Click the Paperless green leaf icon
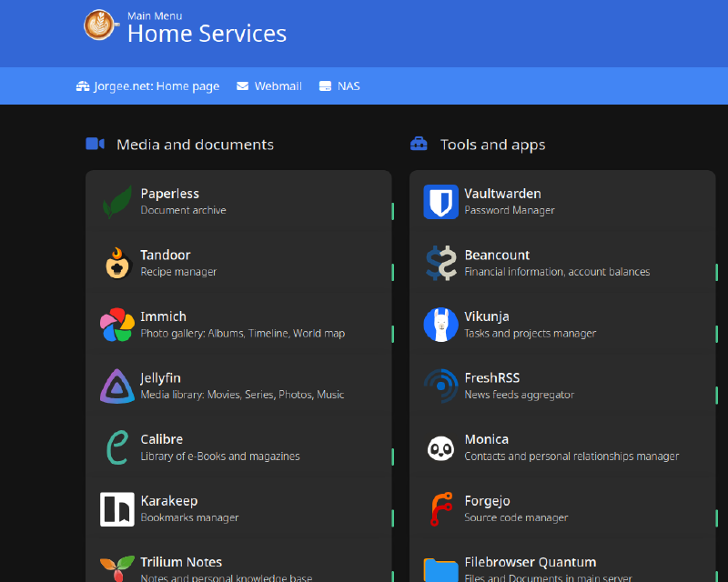This screenshot has width=728, height=582. click(x=117, y=202)
